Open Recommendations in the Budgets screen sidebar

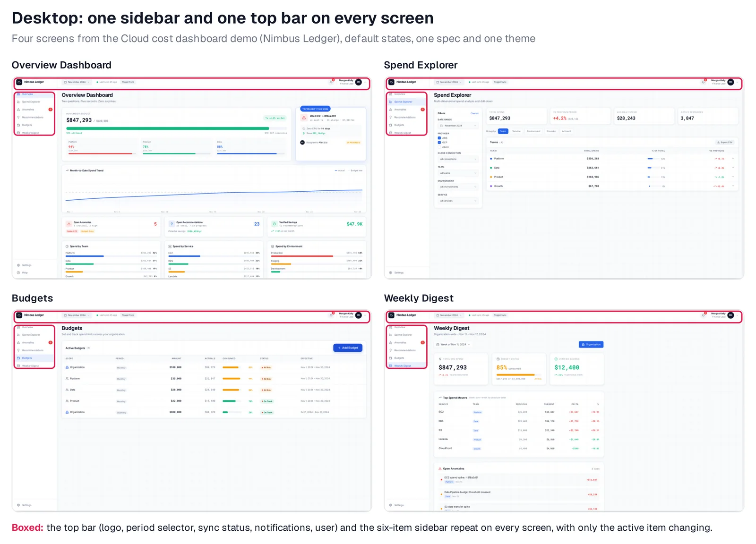coord(34,350)
